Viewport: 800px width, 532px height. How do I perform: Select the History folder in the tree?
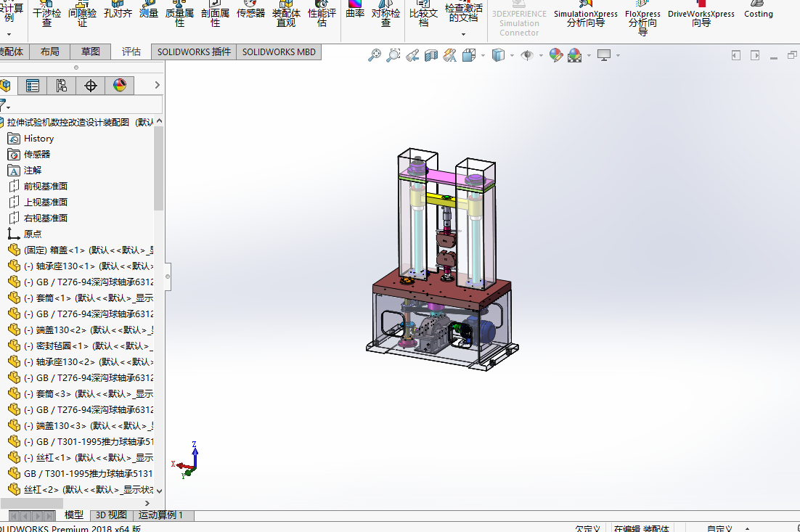click(x=30, y=138)
